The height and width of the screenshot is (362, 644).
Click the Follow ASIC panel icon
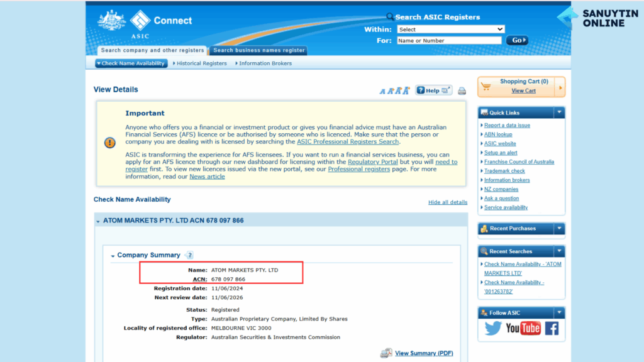(x=484, y=313)
